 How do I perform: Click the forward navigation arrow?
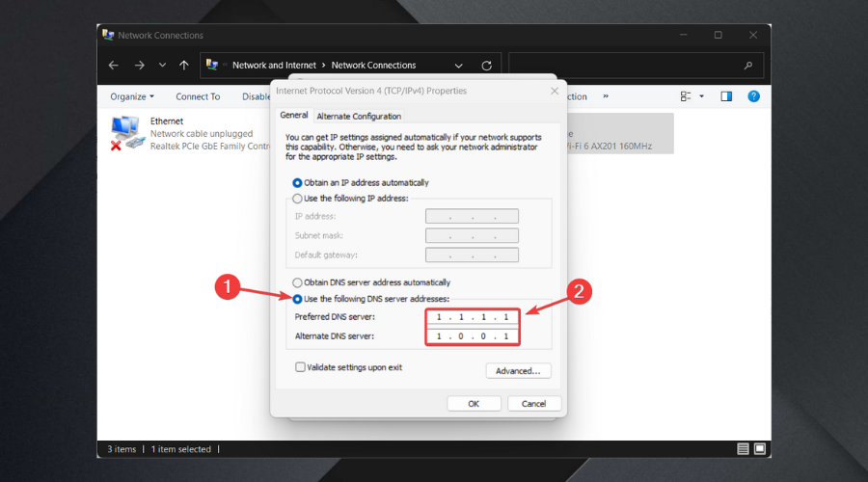(140, 66)
